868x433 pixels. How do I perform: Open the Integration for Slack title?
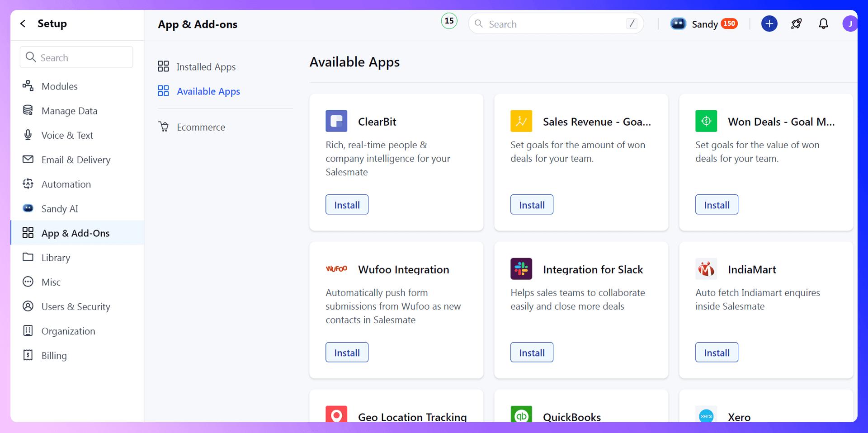593,269
